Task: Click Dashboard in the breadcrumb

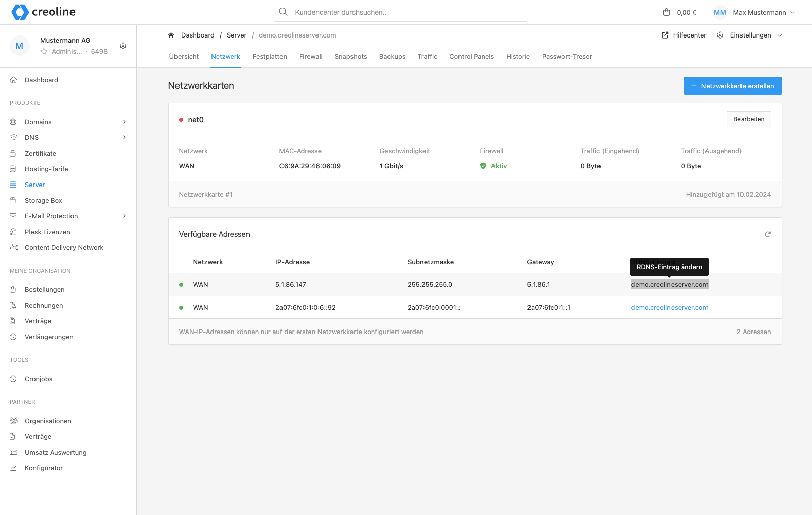Action: pos(198,35)
